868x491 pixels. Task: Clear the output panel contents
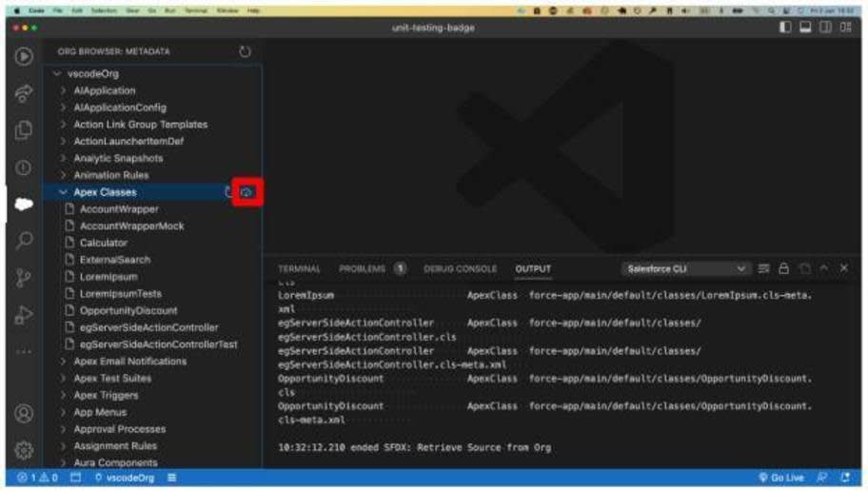(x=763, y=269)
